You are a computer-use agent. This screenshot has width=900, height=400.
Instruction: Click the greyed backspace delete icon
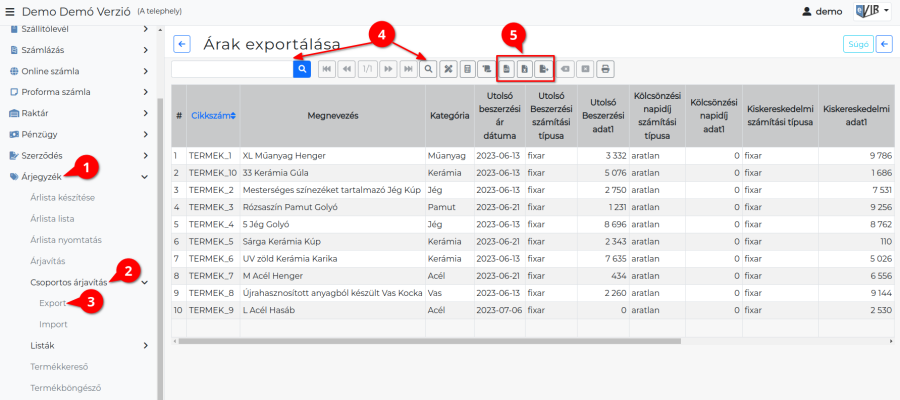click(565, 69)
